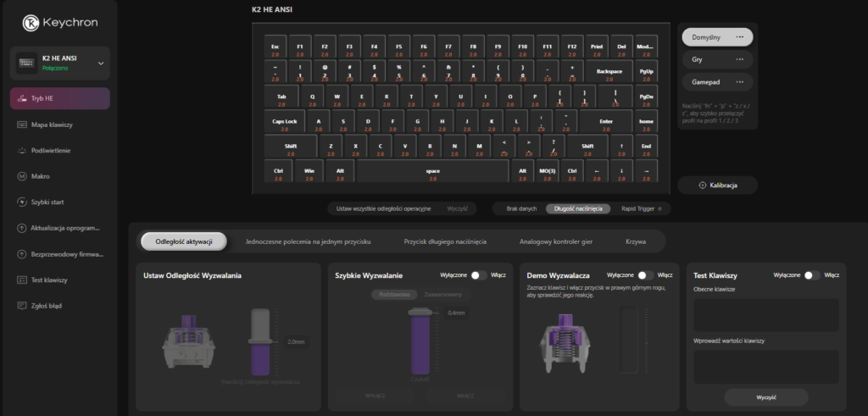The width and height of the screenshot is (868, 416).
Task: Click the Makro M icon
Action: tap(21, 176)
